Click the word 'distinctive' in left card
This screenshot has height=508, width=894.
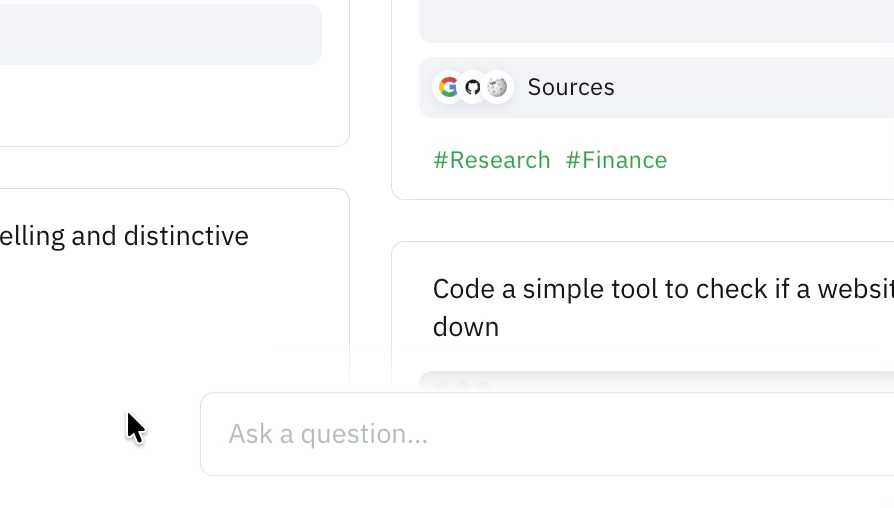click(x=186, y=236)
